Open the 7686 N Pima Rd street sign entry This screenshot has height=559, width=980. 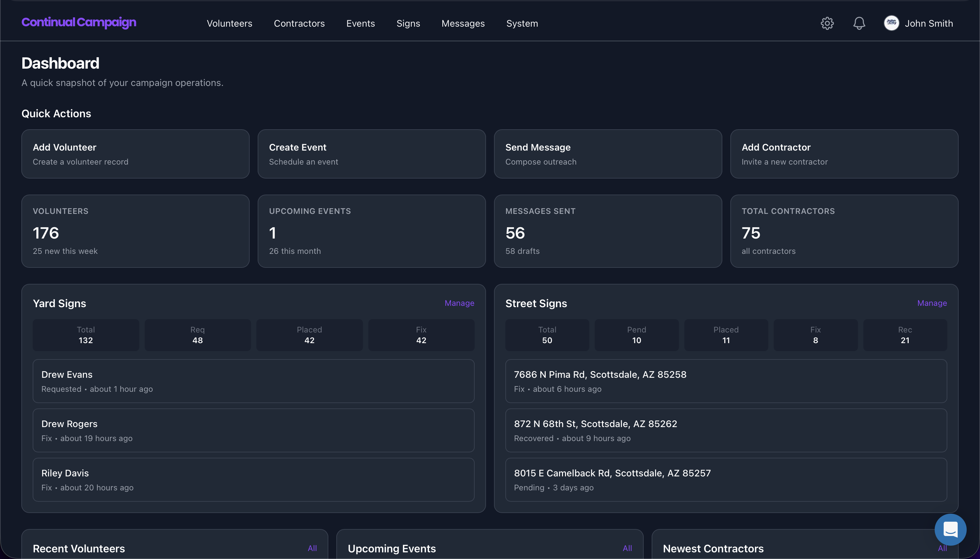[726, 381]
